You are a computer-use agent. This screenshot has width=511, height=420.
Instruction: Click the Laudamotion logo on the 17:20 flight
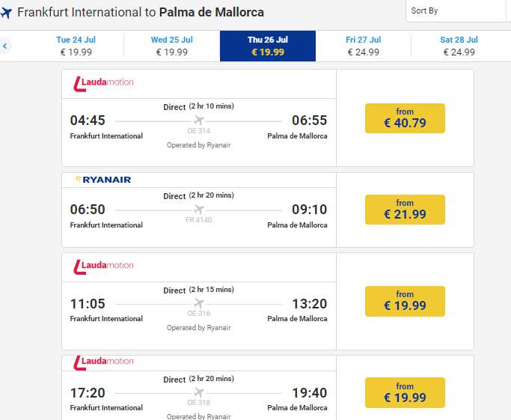[x=103, y=362]
